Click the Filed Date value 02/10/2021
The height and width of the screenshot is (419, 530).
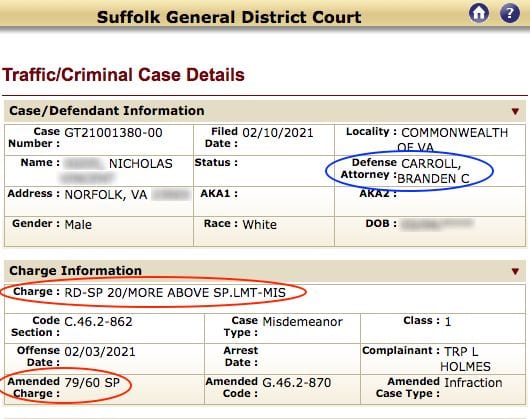pyautogui.click(x=278, y=133)
